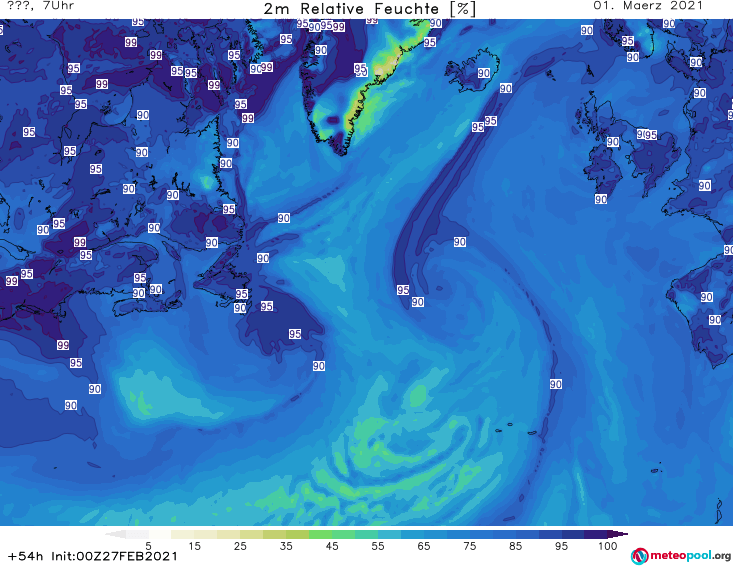Click the legend value '45'
This screenshot has height=566, width=733.
332,546
